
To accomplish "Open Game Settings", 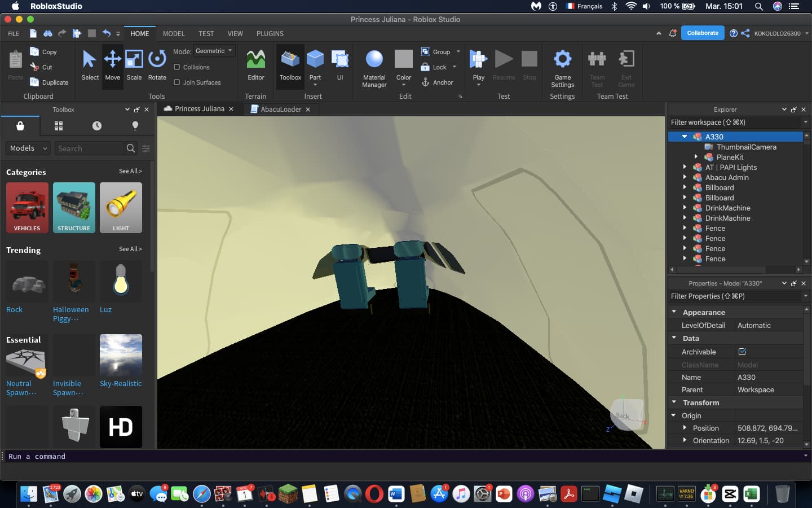I will pyautogui.click(x=562, y=68).
